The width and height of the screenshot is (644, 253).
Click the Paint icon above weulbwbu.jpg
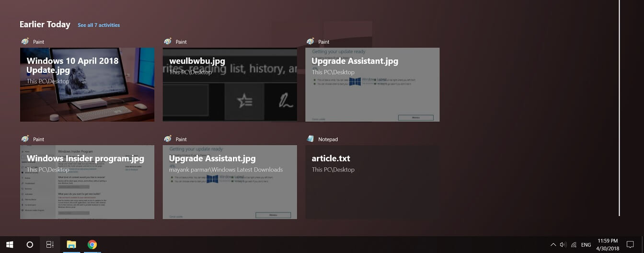(168, 42)
